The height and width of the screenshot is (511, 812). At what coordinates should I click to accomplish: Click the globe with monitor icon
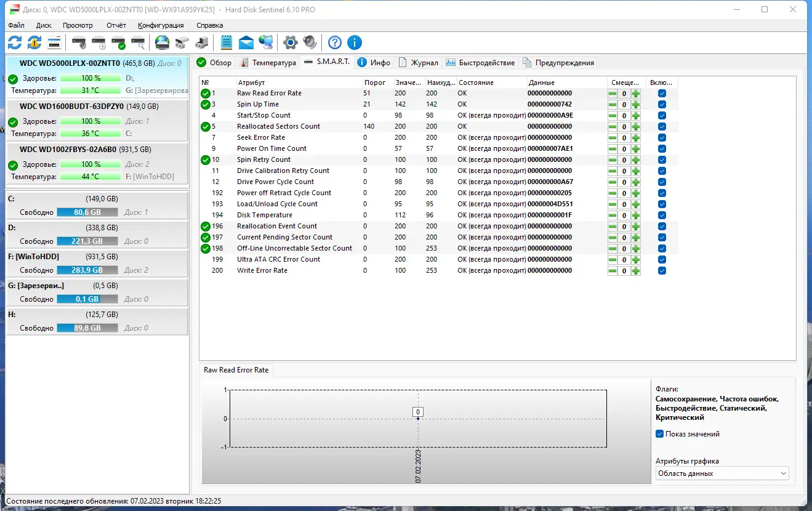tap(266, 42)
